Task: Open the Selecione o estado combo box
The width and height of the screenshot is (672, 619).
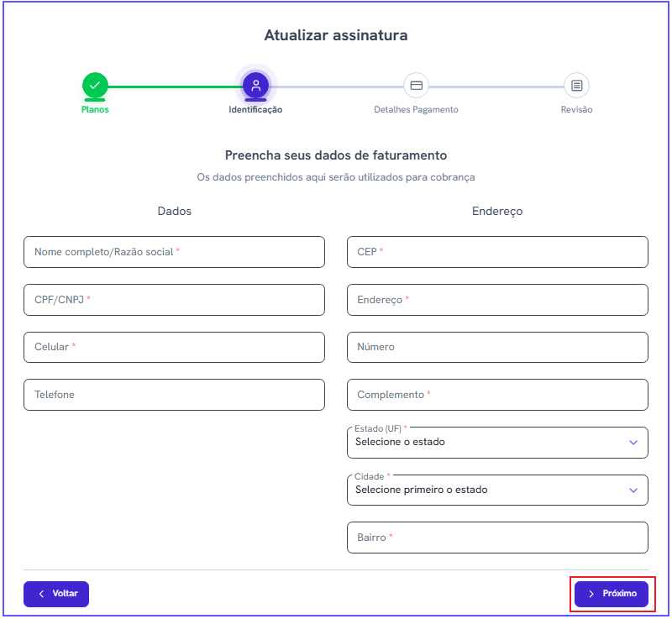Action: [x=497, y=443]
